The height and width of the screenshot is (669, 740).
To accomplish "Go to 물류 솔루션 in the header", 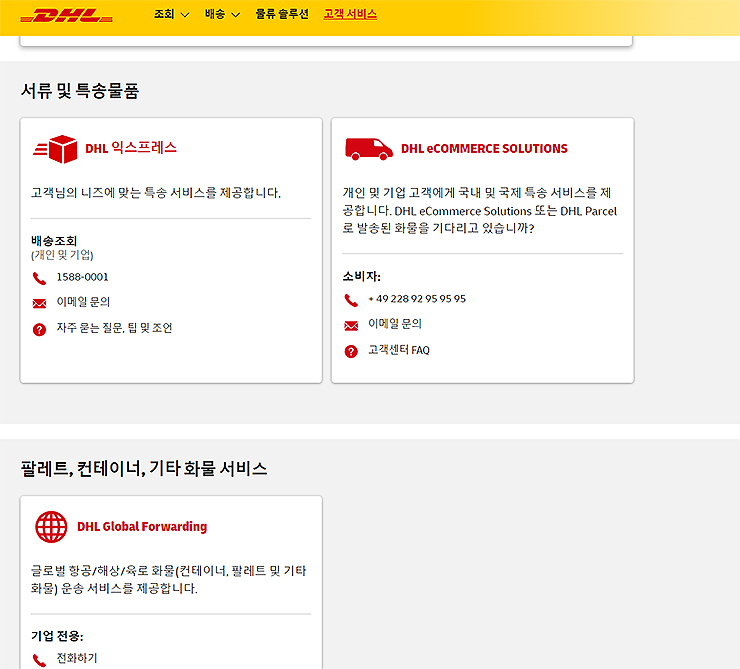I will click(282, 14).
